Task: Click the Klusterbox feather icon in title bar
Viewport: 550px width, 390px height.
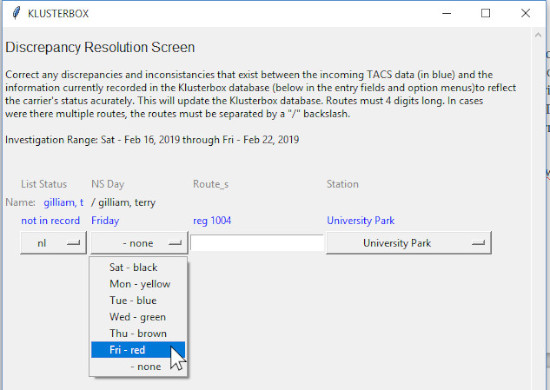Action: pyautogui.click(x=16, y=13)
